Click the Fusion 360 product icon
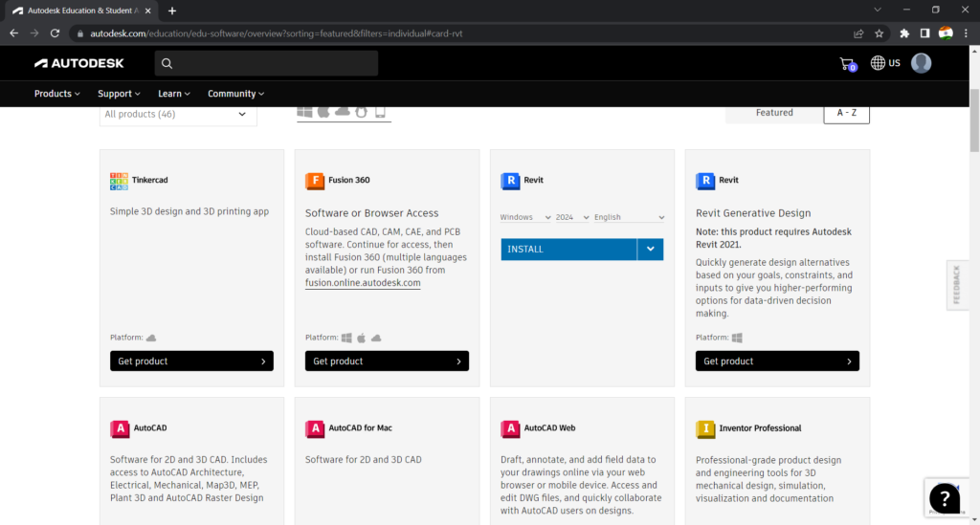The height and width of the screenshot is (525, 980). pos(314,181)
